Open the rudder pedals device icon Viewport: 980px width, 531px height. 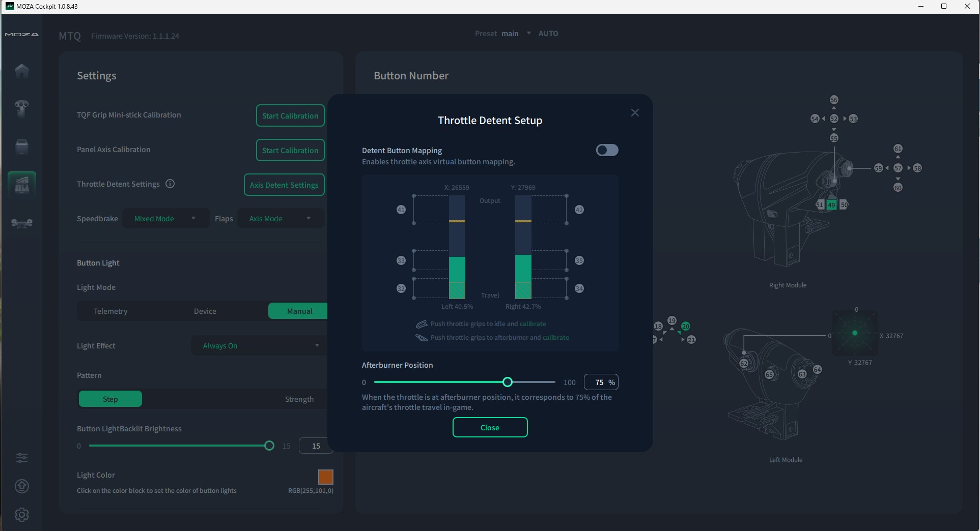[x=21, y=223]
